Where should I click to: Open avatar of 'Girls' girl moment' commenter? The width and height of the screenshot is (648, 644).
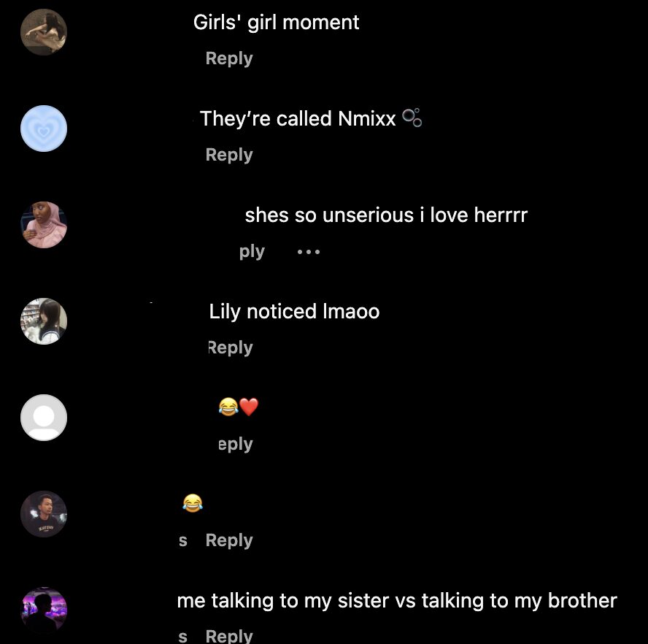point(44,32)
